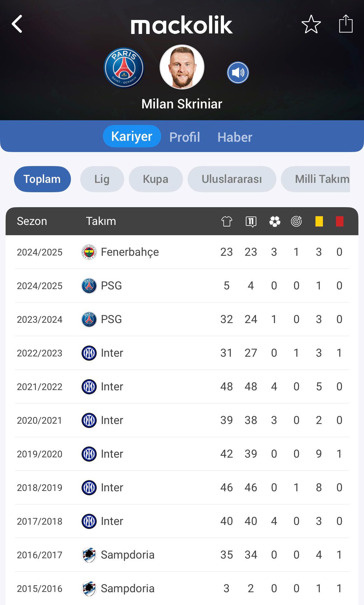
Task: Tap the yellow card column header
Action: pyautogui.click(x=319, y=222)
